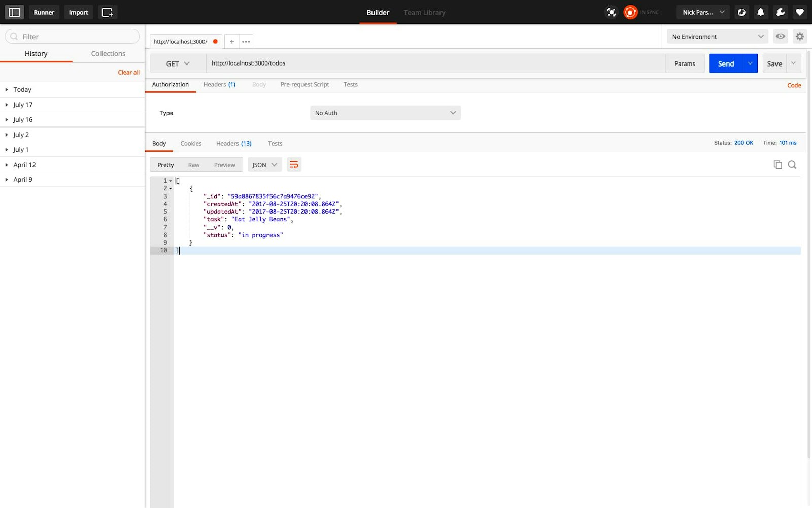Copy the response body with copy icon

pos(777,164)
